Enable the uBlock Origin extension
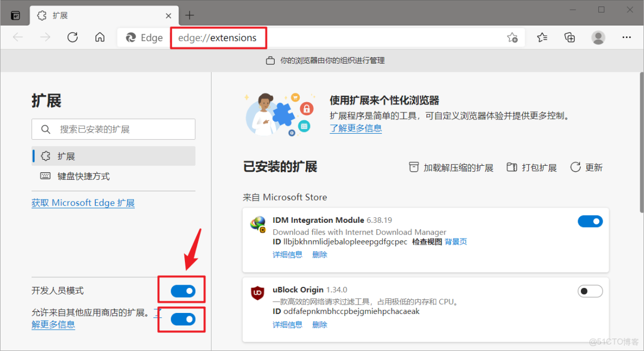 [x=590, y=291]
